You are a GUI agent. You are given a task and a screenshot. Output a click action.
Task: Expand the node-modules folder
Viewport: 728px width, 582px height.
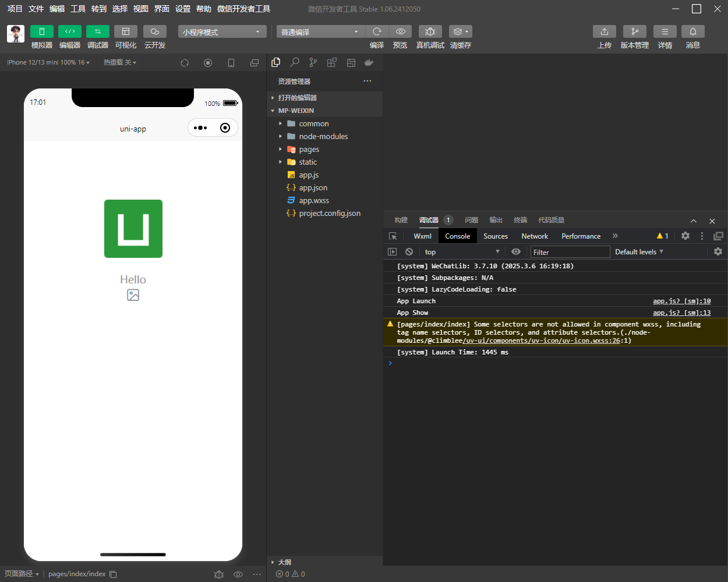(x=324, y=136)
